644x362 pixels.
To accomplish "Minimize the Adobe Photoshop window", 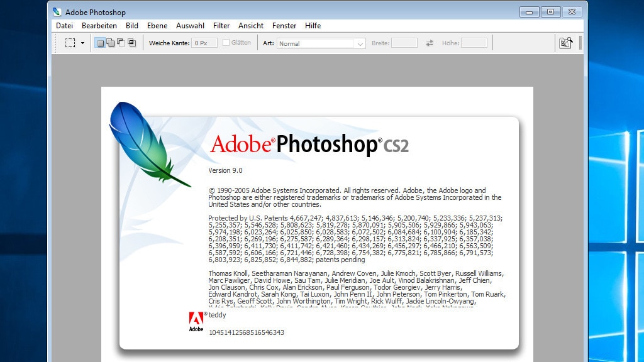I will tap(529, 12).
